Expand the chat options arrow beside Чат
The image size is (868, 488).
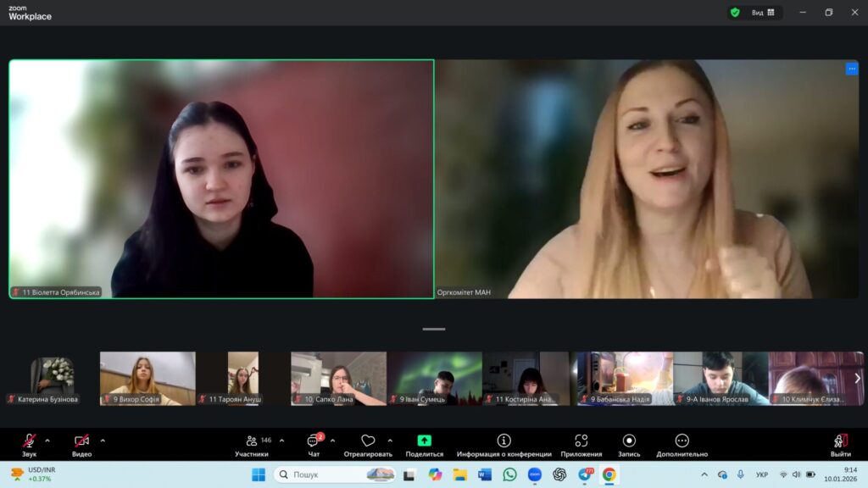(332, 441)
